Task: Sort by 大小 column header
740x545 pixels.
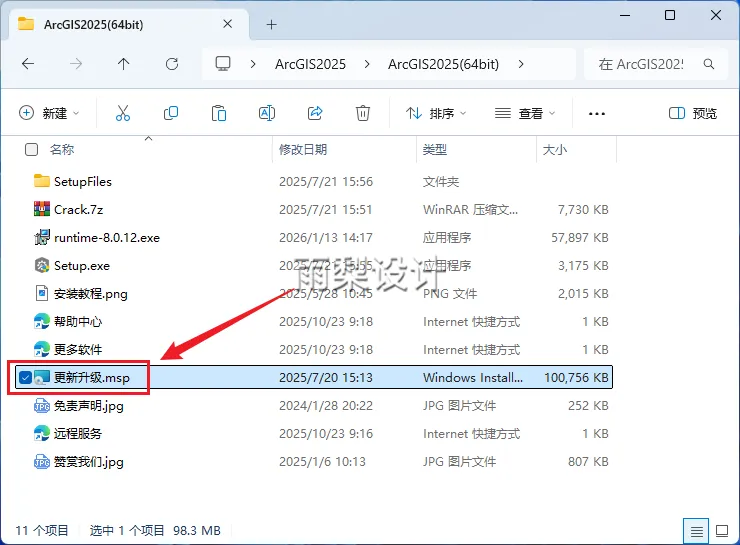Action: (555, 150)
